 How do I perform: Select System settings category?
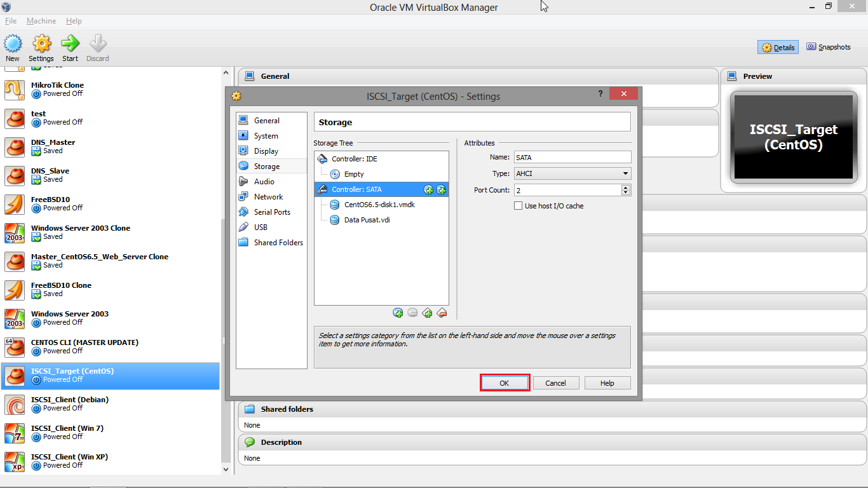pos(271,136)
